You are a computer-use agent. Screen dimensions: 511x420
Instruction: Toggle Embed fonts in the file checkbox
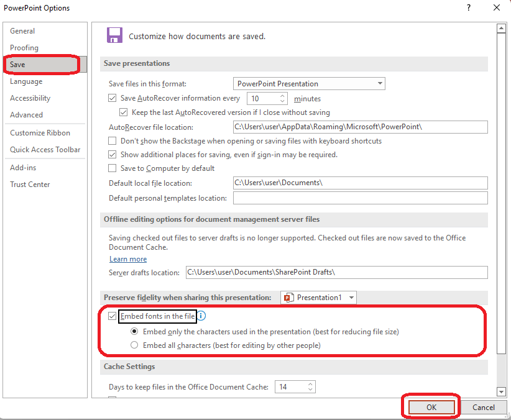coord(113,316)
